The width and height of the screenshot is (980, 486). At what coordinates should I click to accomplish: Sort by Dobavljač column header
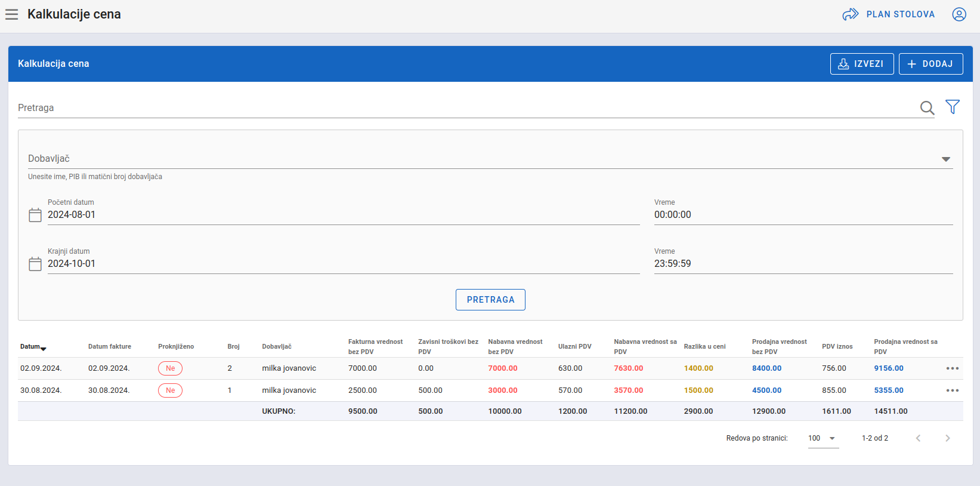click(x=277, y=347)
